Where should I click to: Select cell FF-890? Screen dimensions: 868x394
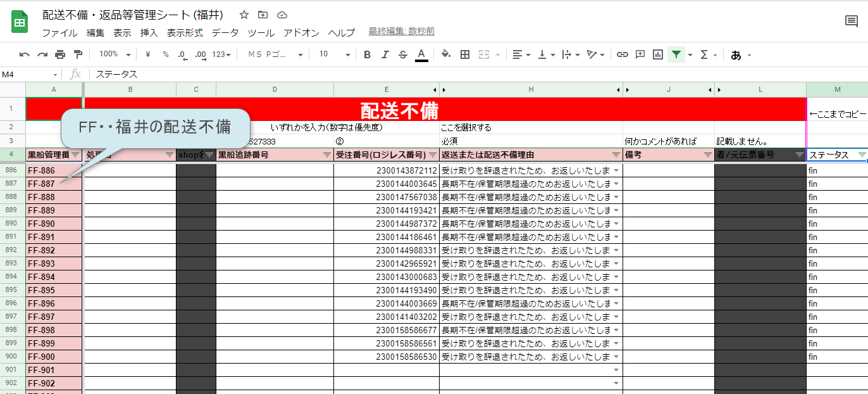(x=54, y=224)
